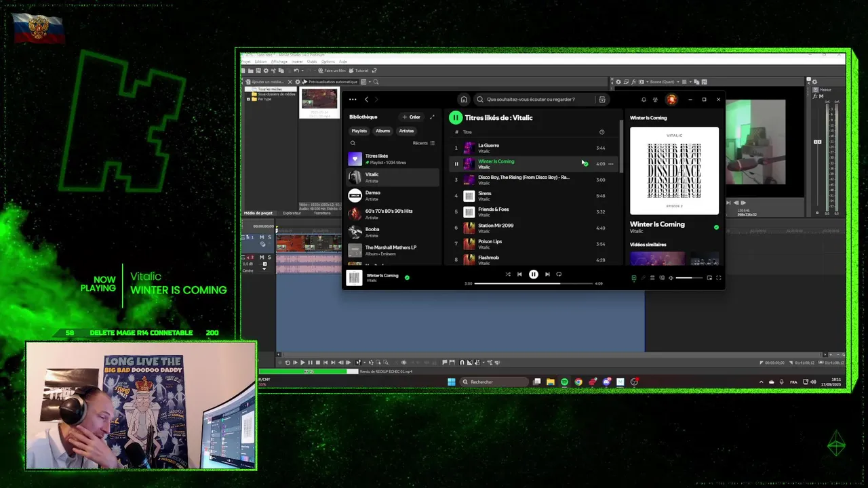This screenshot has height=488, width=868.
Task: Click Play in Movie Studio transport bar
Action: (x=302, y=363)
